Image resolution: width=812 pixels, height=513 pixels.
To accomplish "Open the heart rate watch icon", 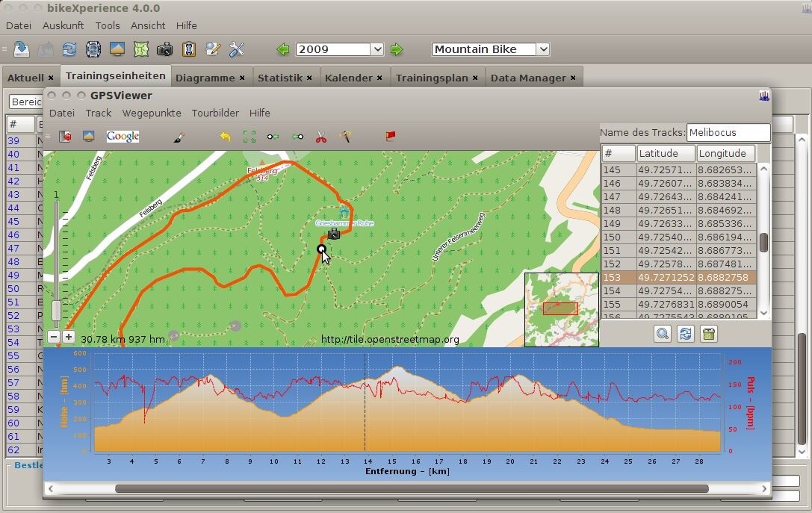I will (93, 49).
